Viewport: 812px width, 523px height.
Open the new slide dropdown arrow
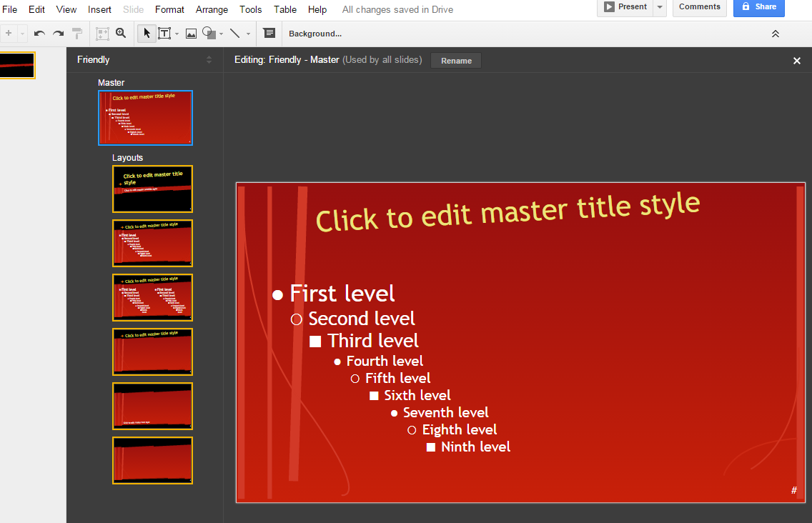[x=22, y=34]
